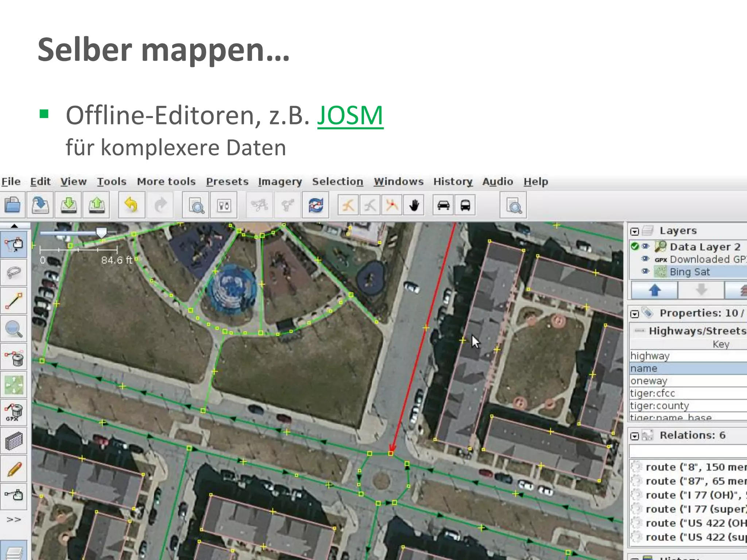Viewport: 747px width, 560px height.
Task: Select the Bing Sat layer row
Action: pos(688,272)
